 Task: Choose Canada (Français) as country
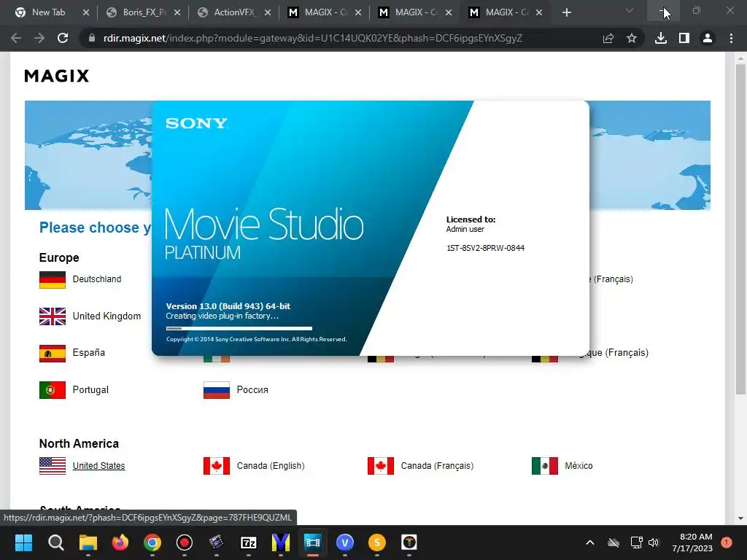[x=438, y=466]
